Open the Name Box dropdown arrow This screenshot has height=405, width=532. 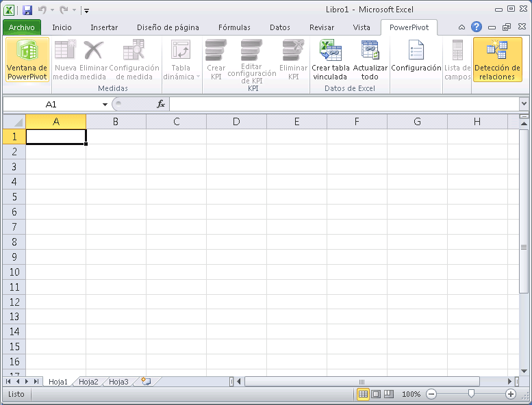105,105
